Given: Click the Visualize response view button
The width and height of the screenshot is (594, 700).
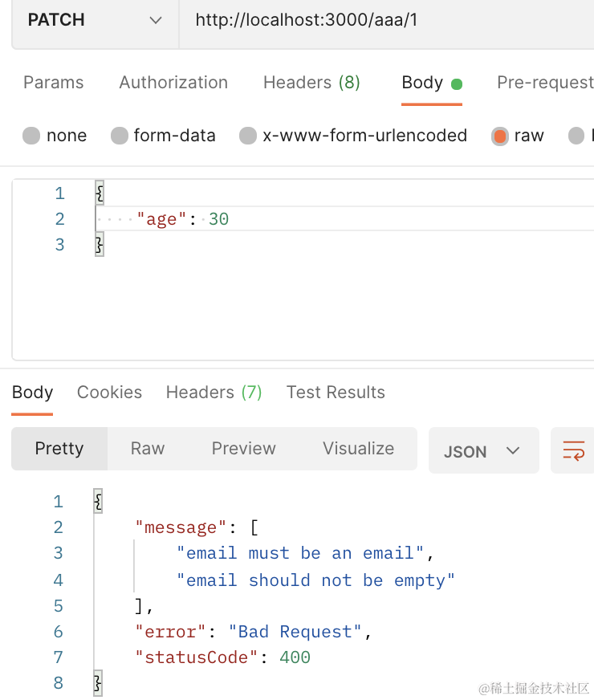Looking at the screenshot, I should [358, 449].
